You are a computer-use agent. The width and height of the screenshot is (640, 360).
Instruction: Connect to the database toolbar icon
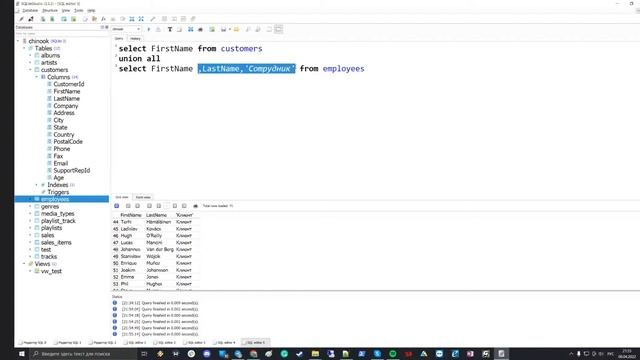coord(21,19)
